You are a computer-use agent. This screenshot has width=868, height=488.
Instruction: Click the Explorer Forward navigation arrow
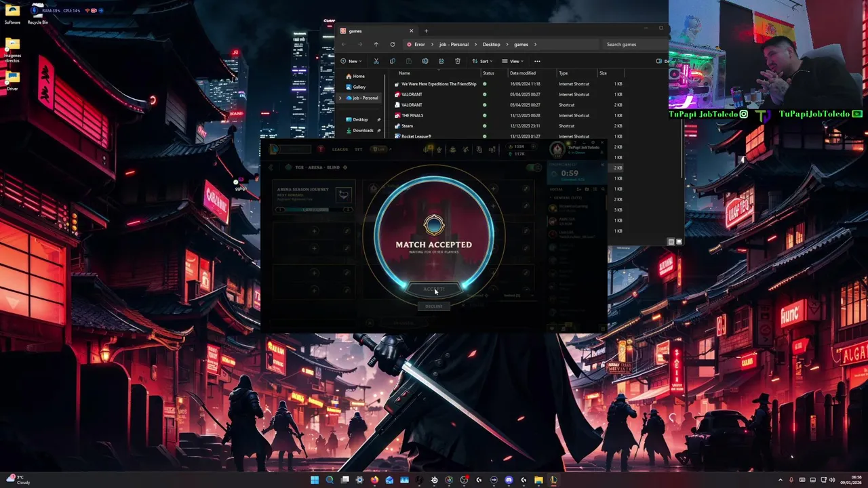[x=359, y=44]
